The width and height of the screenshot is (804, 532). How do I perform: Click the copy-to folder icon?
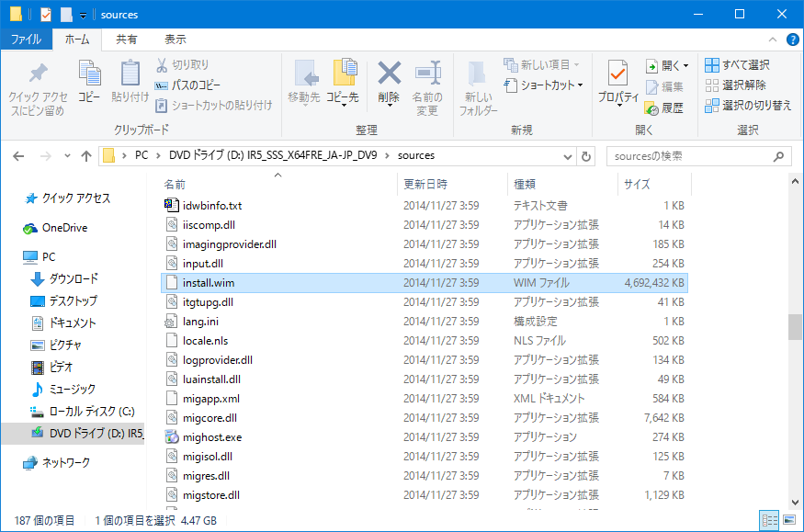pos(345,73)
